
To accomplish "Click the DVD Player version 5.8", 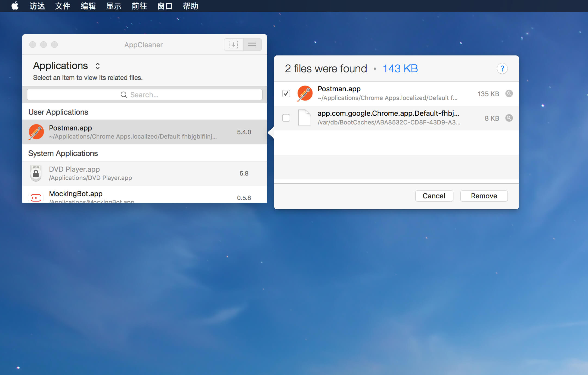I will pos(244,173).
